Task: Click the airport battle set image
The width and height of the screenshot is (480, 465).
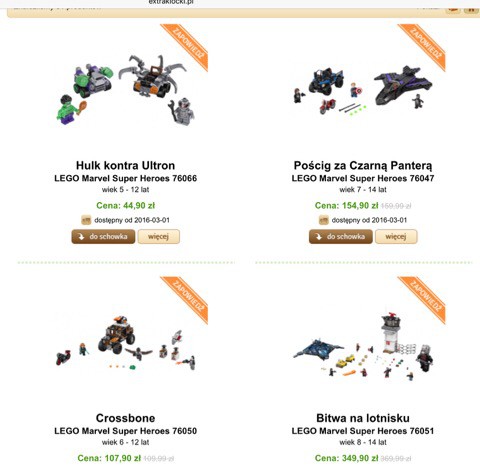Action: 363,347
